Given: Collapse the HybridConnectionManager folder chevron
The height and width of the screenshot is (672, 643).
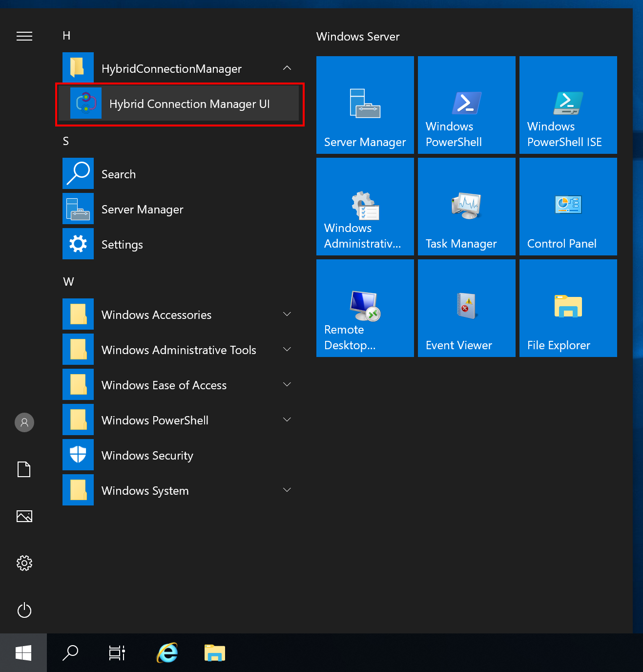Looking at the screenshot, I should pyautogui.click(x=287, y=68).
